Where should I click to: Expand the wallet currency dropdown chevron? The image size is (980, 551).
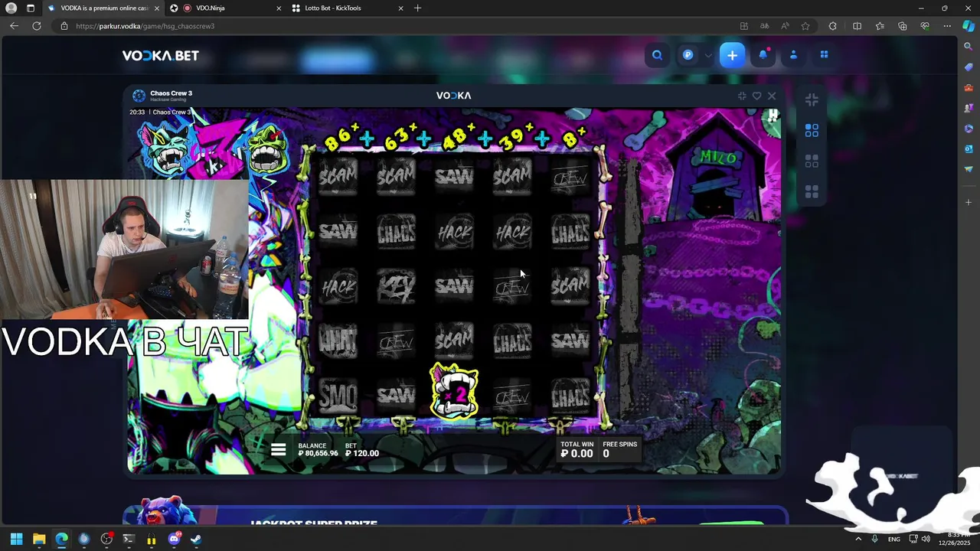tap(708, 56)
